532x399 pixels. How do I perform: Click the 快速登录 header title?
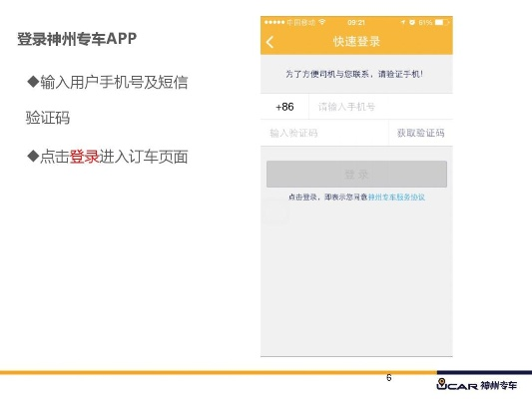click(356, 42)
